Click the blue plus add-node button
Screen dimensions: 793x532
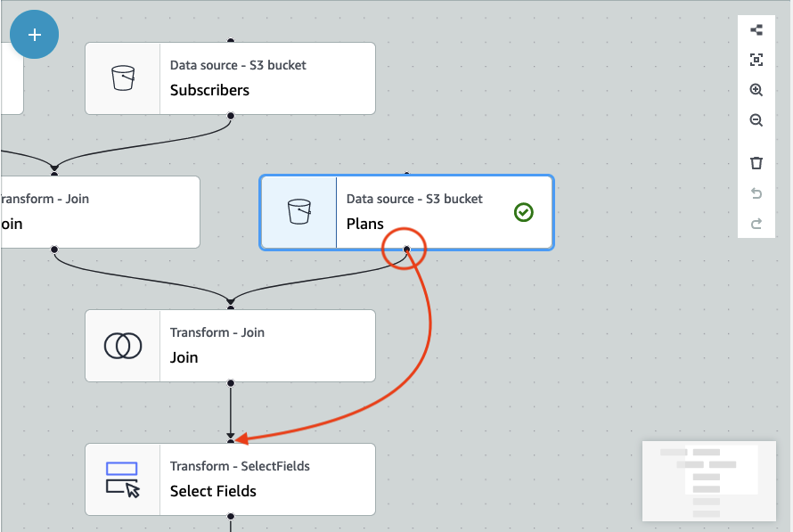pyautogui.click(x=35, y=35)
